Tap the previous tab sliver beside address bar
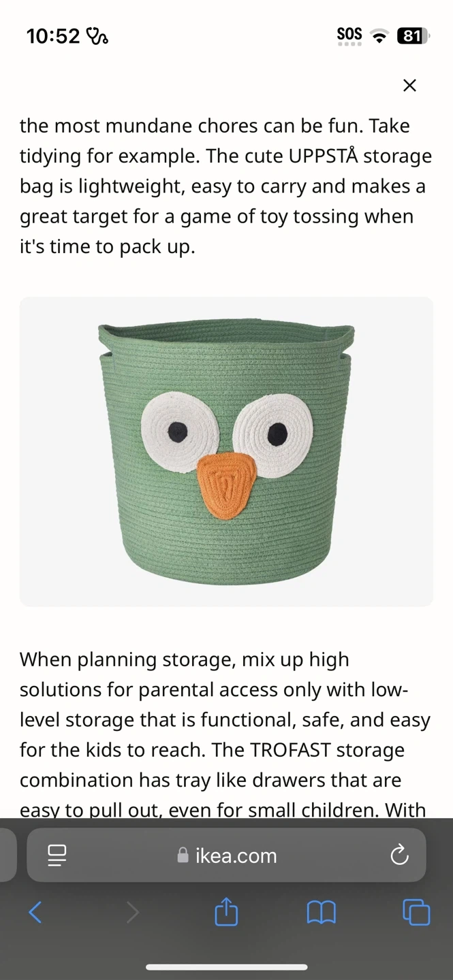Viewport: 453px width, 980px height. [x=7, y=855]
